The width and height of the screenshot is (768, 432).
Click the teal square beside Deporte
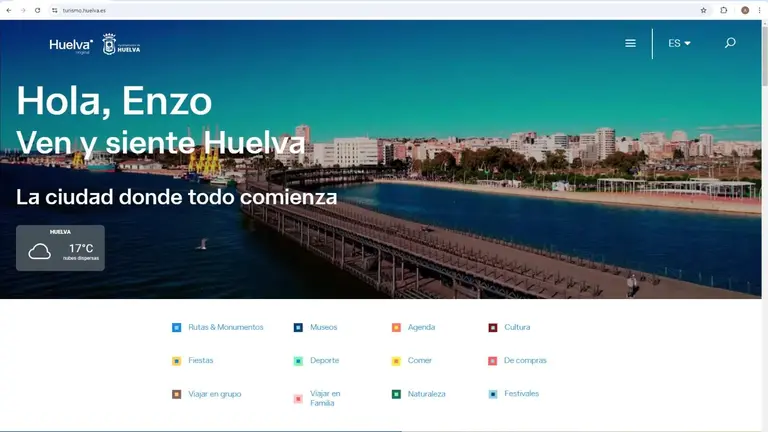[298, 361]
